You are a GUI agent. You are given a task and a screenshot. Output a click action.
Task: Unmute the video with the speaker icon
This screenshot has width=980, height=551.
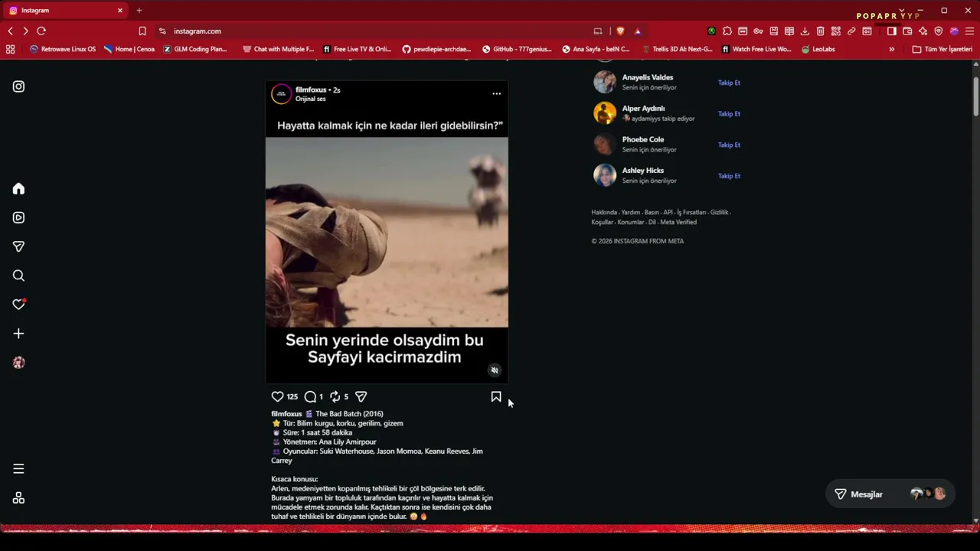495,370
